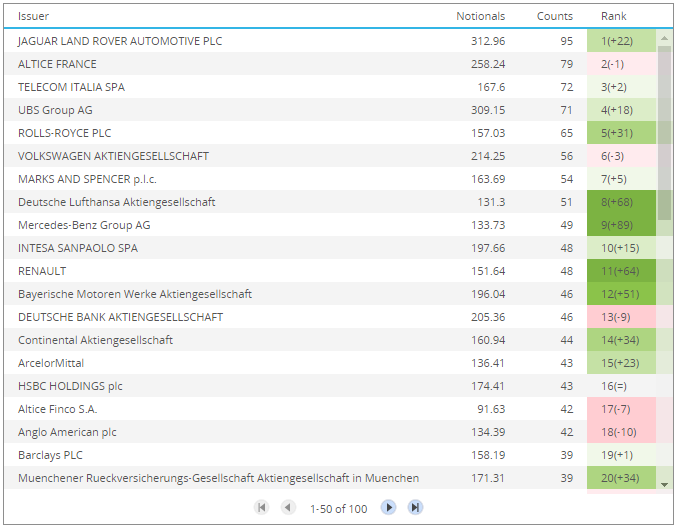The height and width of the screenshot is (529, 678).
Task: Click the notional value 214.25
Action: tap(488, 156)
